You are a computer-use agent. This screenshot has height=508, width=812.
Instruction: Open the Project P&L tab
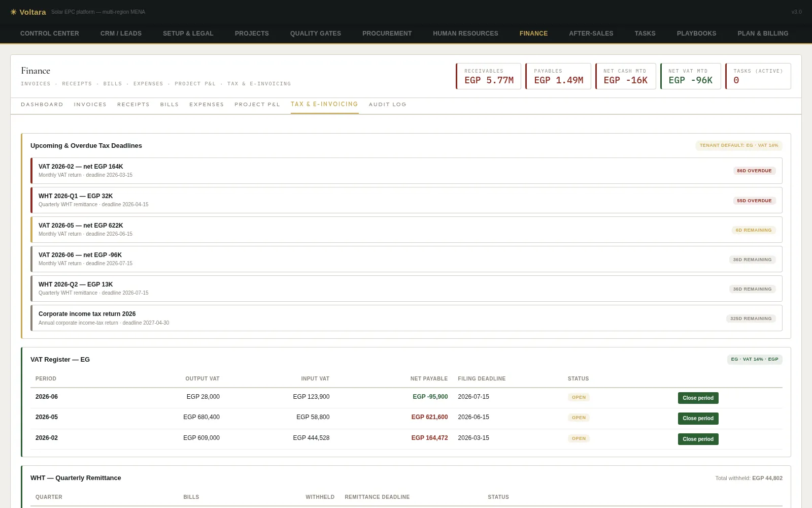(x=257, y=105)
